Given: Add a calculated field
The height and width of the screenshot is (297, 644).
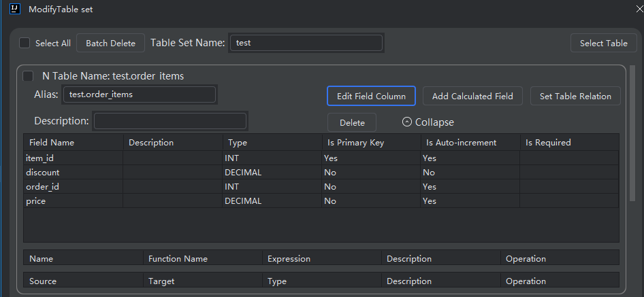Looking at the screenshot, I should point(472,96).
